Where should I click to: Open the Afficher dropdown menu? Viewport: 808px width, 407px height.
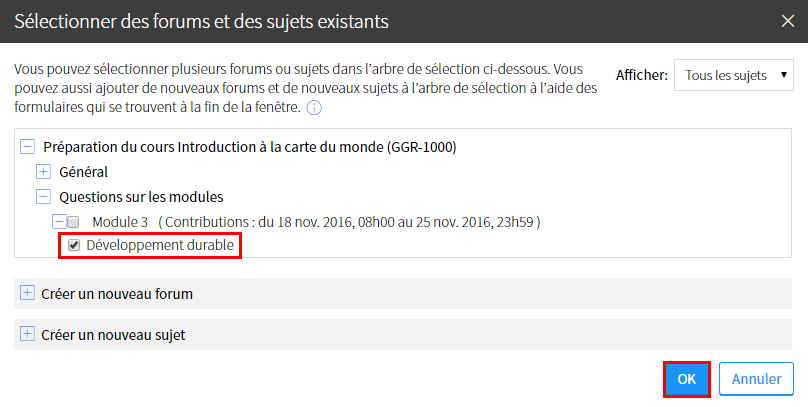point(734,75)
